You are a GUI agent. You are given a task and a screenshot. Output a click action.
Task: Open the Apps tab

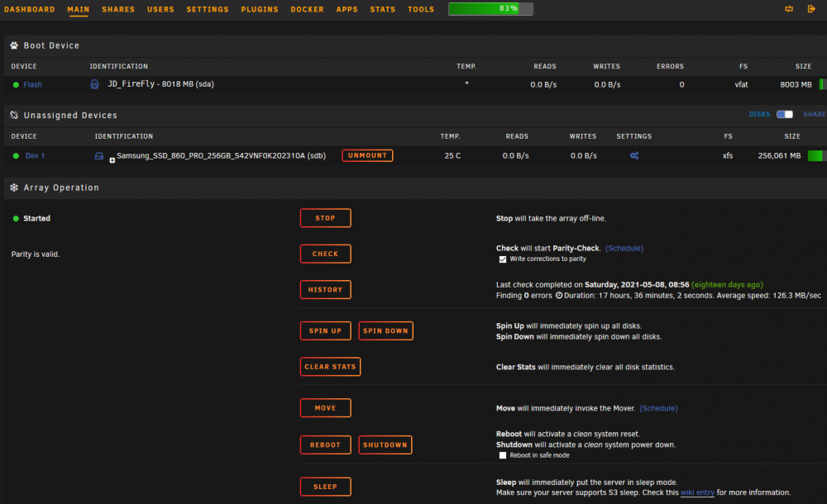[x=347, y=9]
